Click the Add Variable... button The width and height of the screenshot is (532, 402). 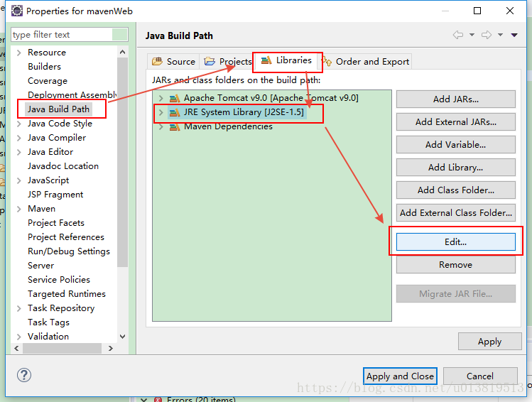[x=456, y=144]
